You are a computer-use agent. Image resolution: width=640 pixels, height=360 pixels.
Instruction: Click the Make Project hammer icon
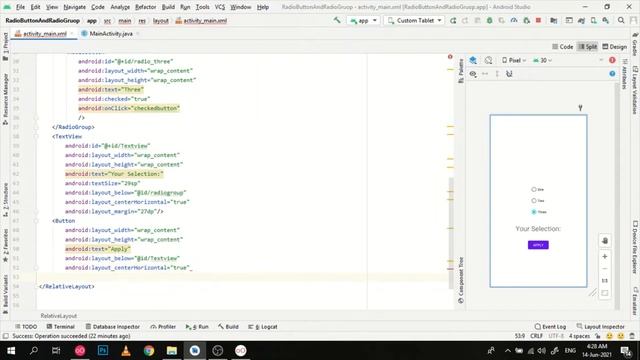(337, 20)
